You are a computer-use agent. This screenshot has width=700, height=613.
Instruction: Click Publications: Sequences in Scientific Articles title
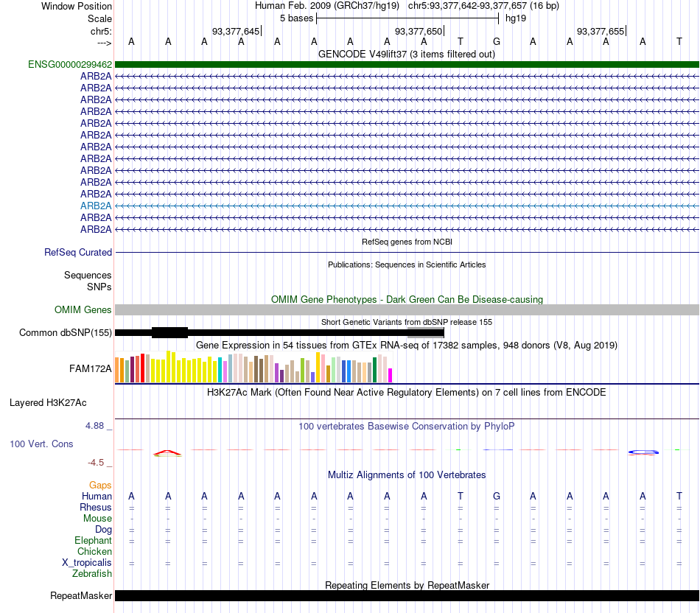click(x=407, y=265)
